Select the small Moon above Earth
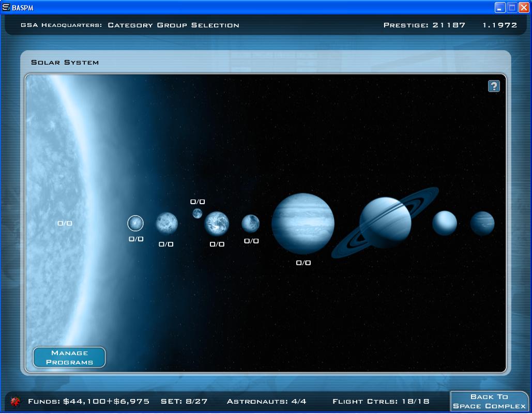The width and height of the screenshot is (532, 414). click(197, 213)
